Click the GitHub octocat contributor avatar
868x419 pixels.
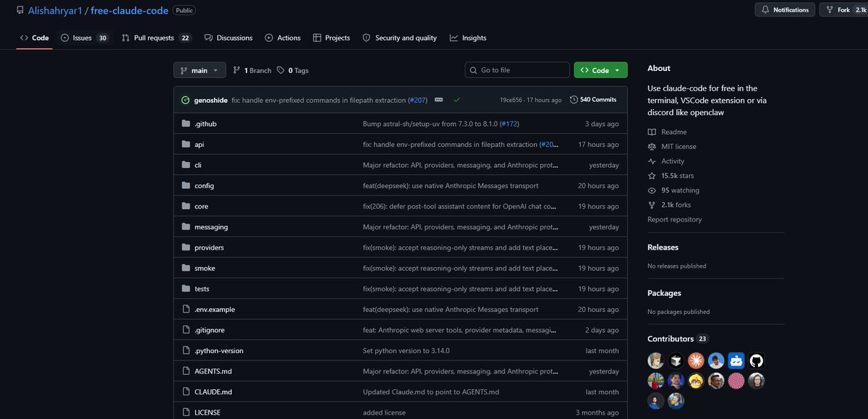(x=757, y=360)
